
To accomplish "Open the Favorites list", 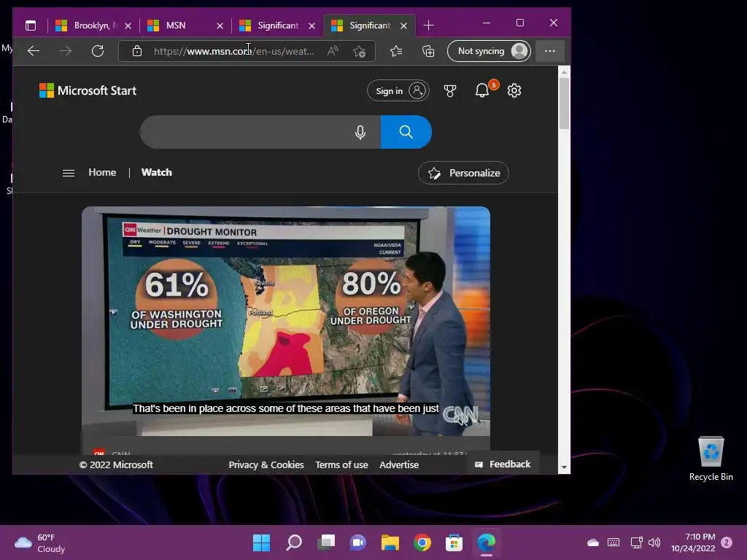I will (x=396, y=51).
